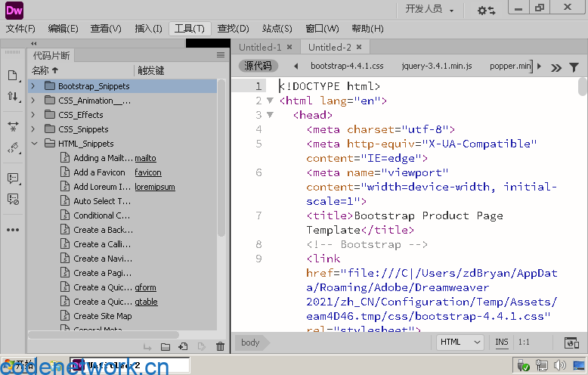Open the file management icon in left toolbar
The image size is (588, 375).
point(13,76)
